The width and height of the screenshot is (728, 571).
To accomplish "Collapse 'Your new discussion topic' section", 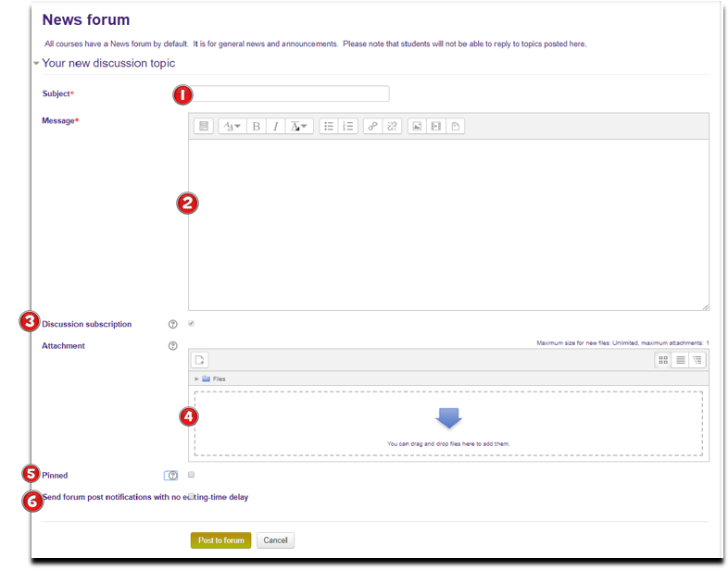I will [36, 64].
